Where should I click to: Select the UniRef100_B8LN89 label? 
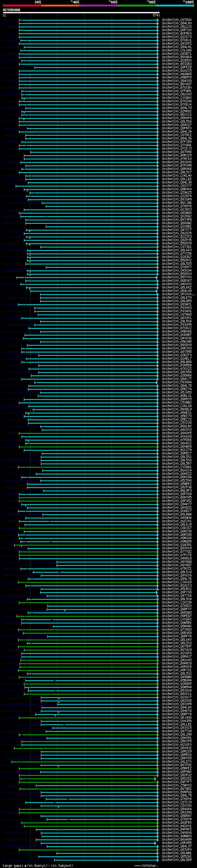[176, 362]
